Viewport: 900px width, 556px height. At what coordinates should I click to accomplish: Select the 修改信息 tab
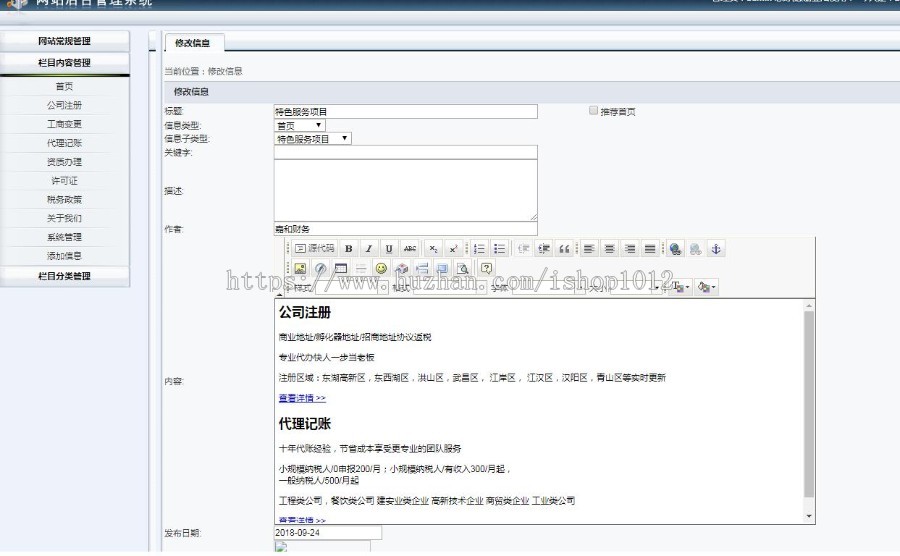193,43
